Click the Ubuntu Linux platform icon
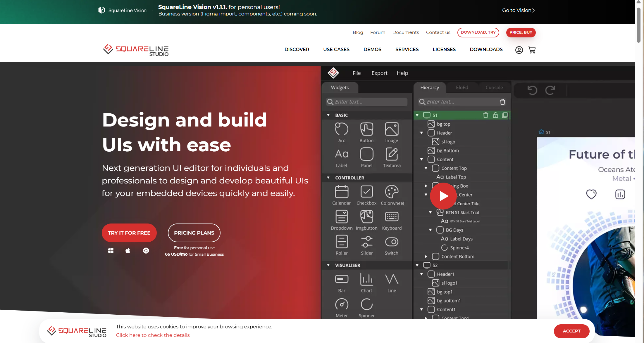This screenshot has height=343, width=644. pos(146,251)
